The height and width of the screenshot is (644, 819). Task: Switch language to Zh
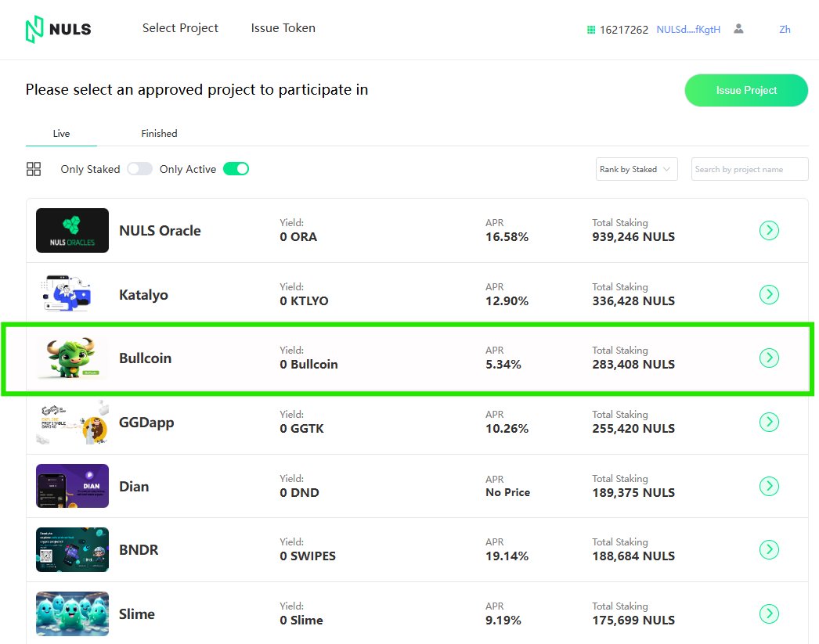click(x=785, y=29)
